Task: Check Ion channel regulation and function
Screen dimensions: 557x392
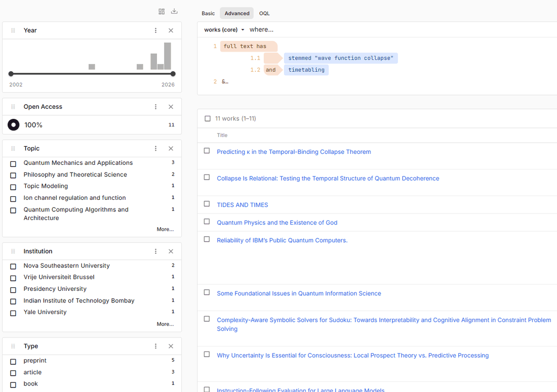Action: pyautogui.click(x=13, y=199)
